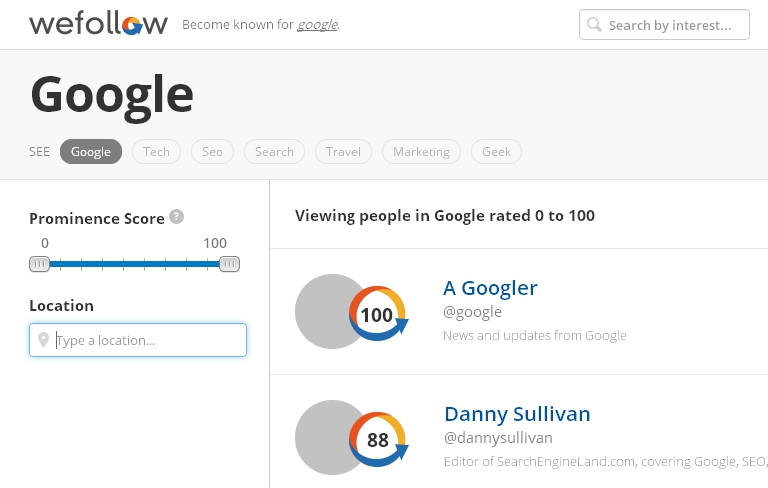
Task: Click the maximum prominence slider handle
Action: [229, 264]
